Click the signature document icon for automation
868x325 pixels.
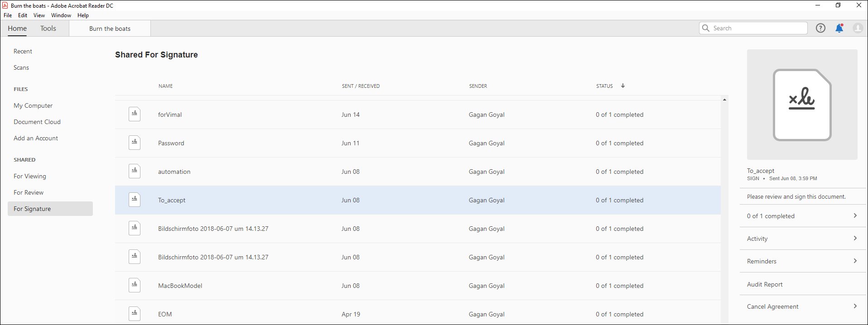[x=135, y=171]
